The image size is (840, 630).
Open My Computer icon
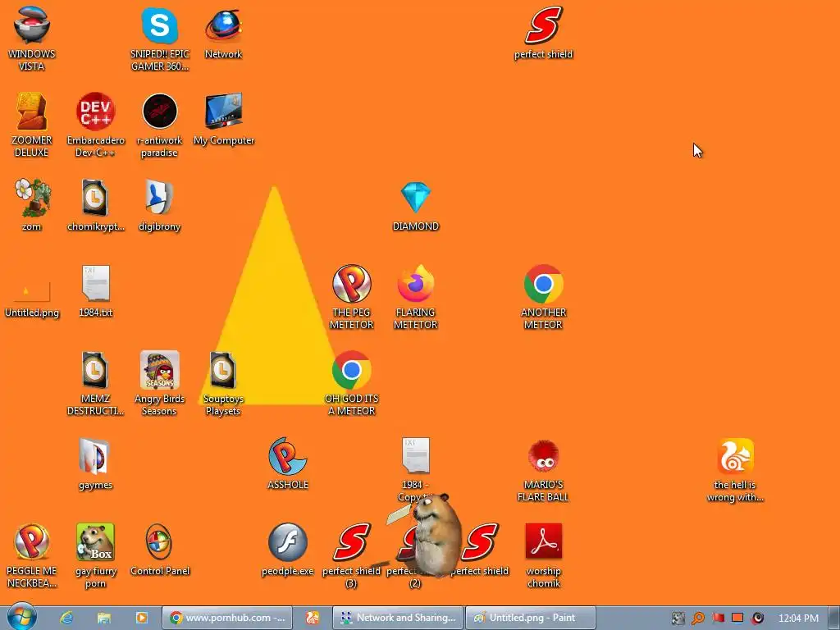coord(223,119)
